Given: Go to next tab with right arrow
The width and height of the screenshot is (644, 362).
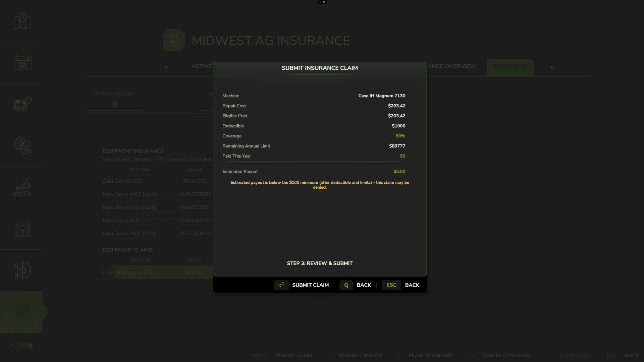Looking at the screenshot, I should click(552, 67).
